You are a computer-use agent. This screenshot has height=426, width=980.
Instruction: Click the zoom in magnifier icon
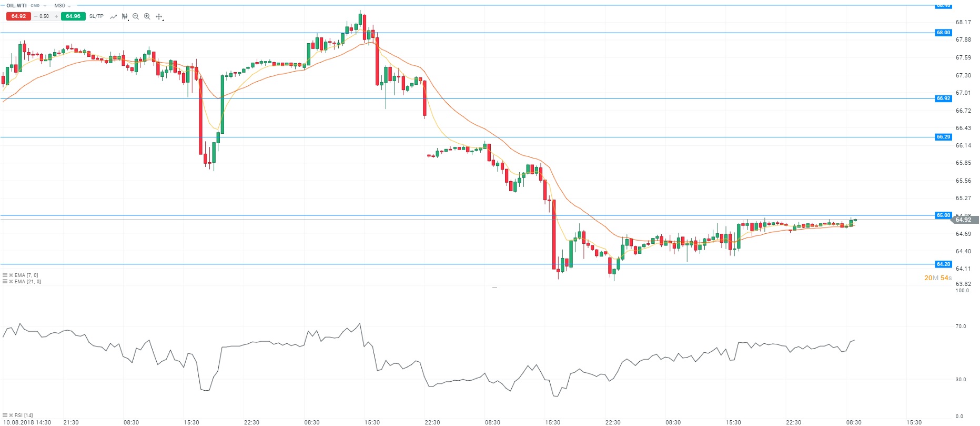[x=147, y=16]
